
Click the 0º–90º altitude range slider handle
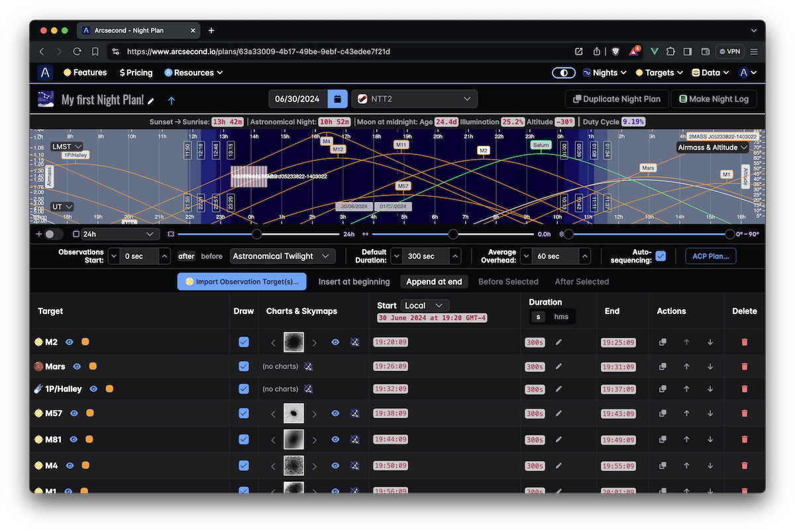(730, 234)
